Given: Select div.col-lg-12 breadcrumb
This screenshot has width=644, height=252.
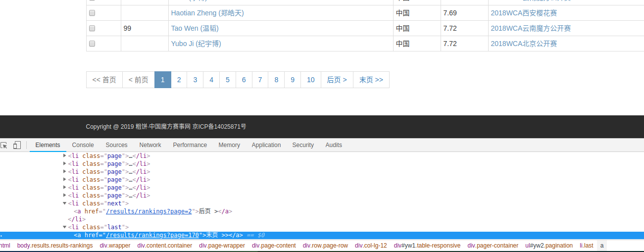Looking at the screenshot, I should point(371,246).
